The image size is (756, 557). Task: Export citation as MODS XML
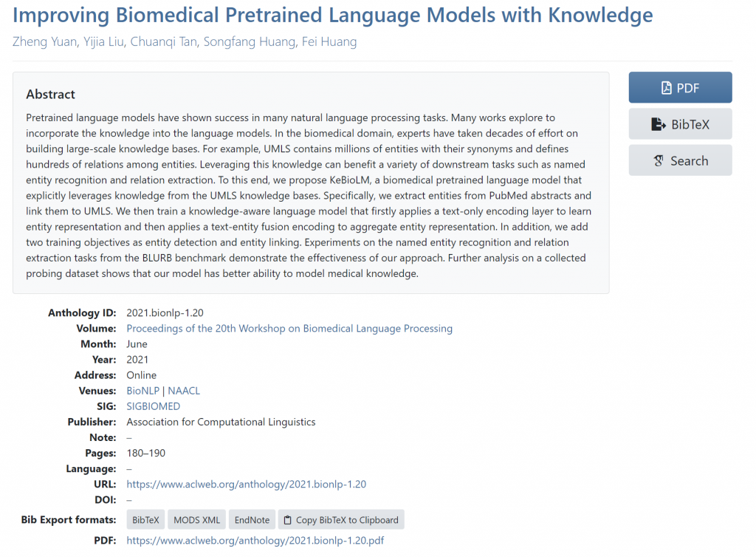[x=196, y=520]
